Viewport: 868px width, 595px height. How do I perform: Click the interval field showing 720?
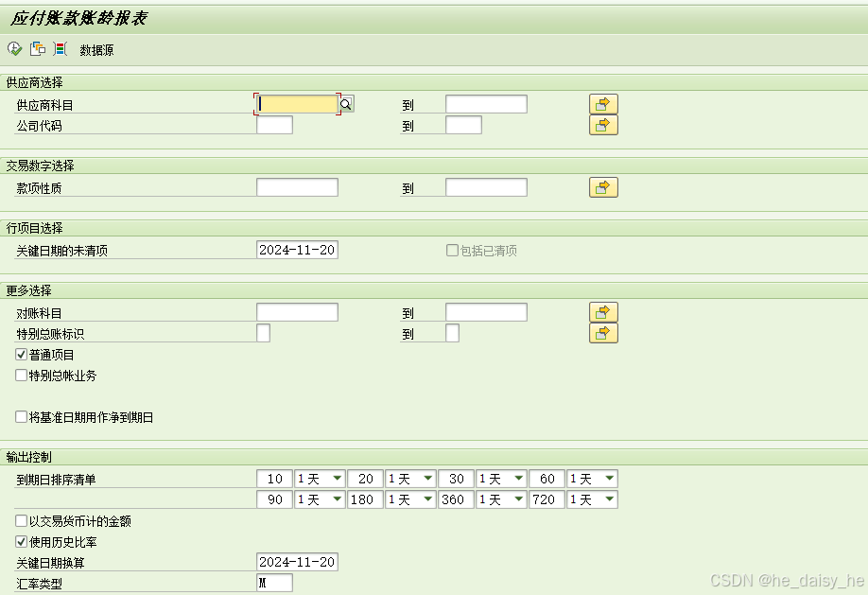click(547, 499)
